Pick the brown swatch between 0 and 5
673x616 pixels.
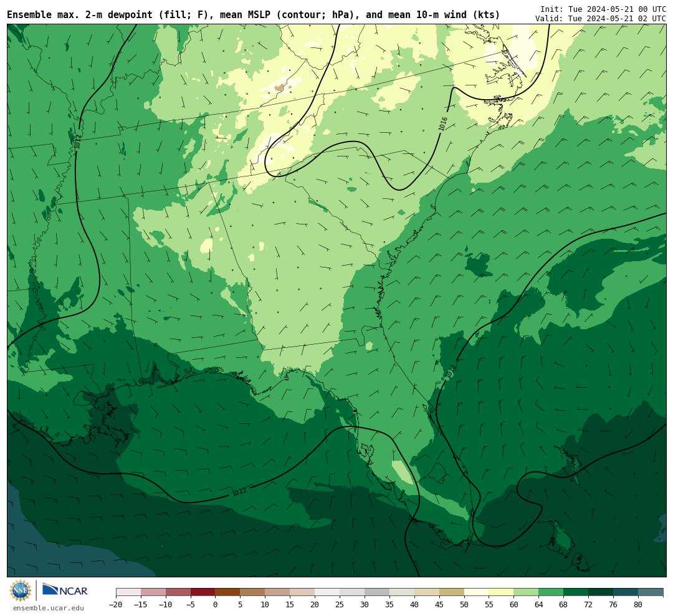(x=227, y=592)
